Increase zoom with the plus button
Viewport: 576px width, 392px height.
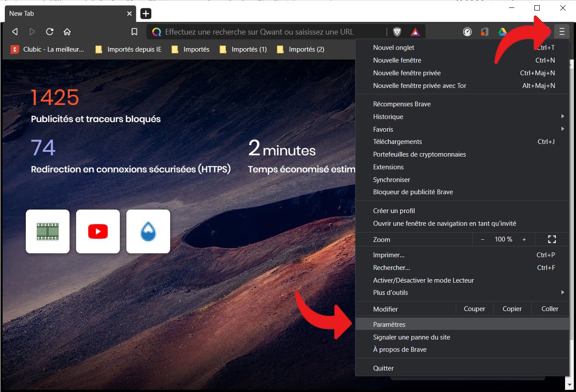(x=524, y=239)
